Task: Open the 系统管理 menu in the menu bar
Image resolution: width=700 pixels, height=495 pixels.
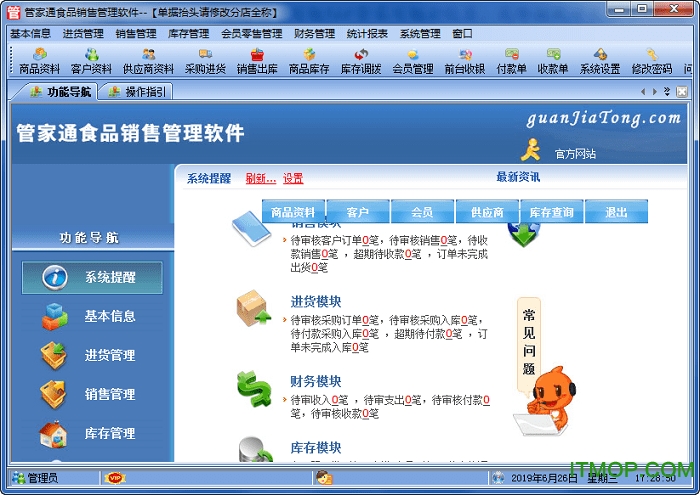Action: coord(420,33)
